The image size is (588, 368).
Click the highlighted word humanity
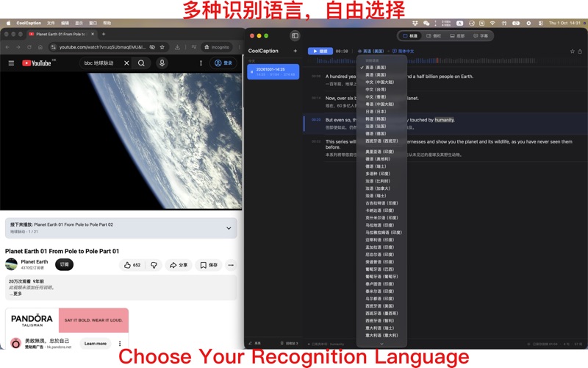point(445,120)
